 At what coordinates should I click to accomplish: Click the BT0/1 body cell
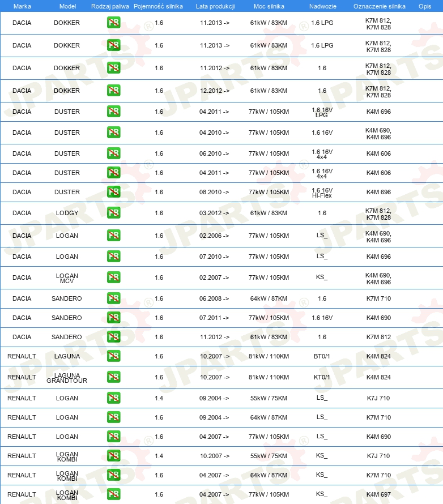[x=322, y=356]
